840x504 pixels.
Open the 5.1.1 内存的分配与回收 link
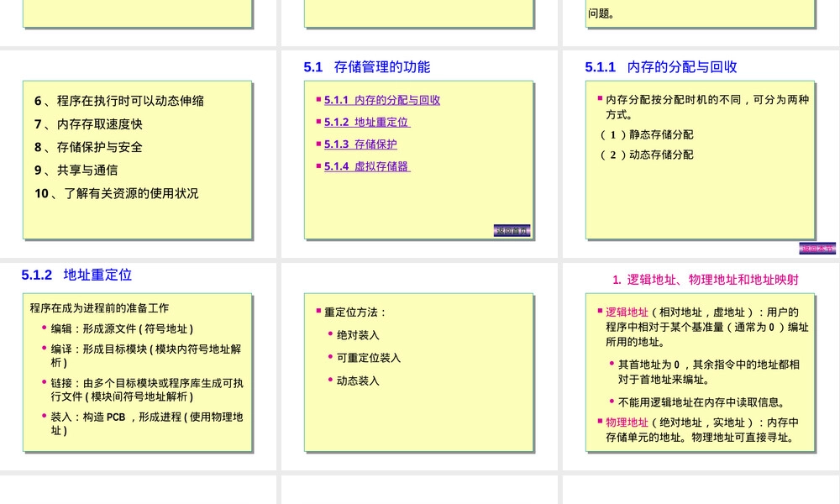click(382, 100)
